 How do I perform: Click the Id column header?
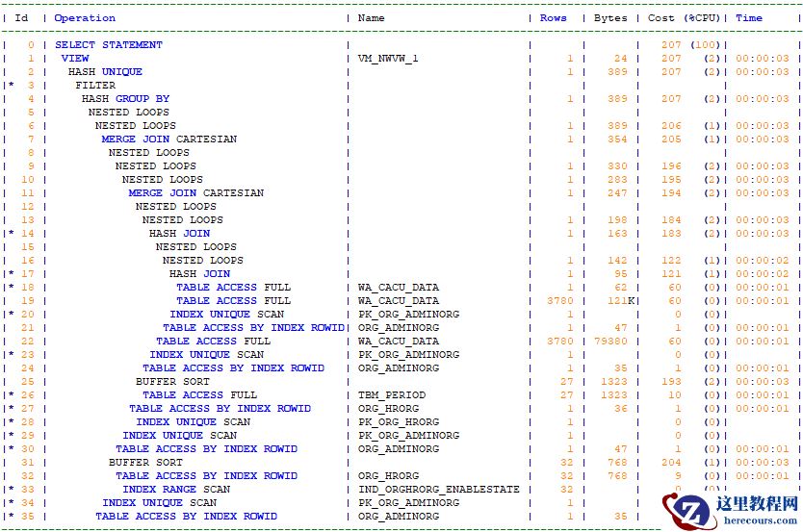[x=22, y=18]
